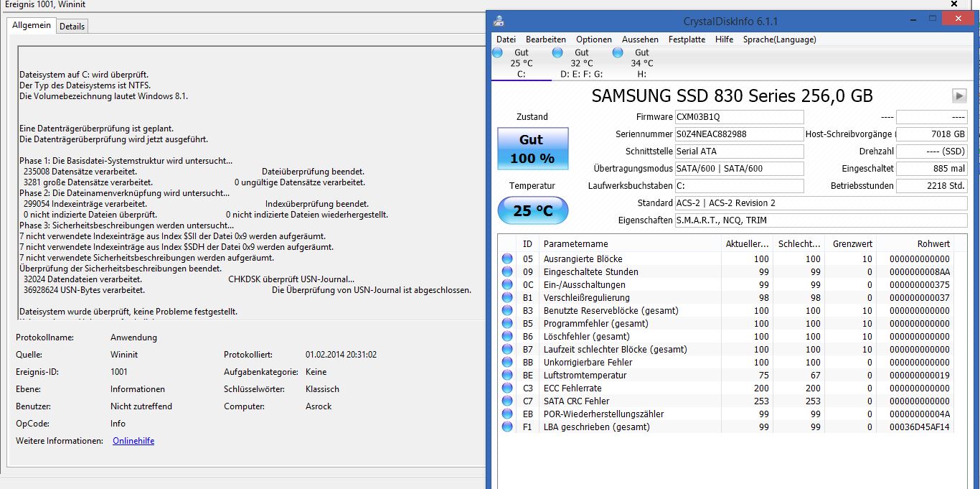
Task: Click the Grenzwert column header
Action: coord(850,244)
